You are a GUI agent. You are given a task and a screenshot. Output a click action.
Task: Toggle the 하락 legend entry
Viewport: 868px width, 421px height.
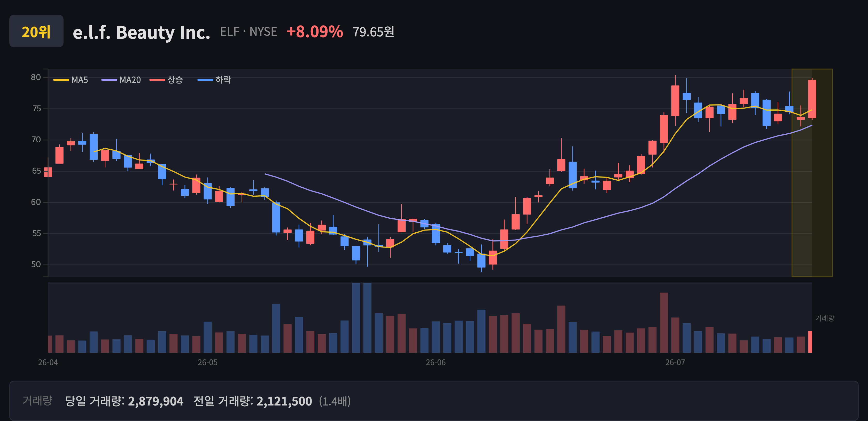(214, 80)
